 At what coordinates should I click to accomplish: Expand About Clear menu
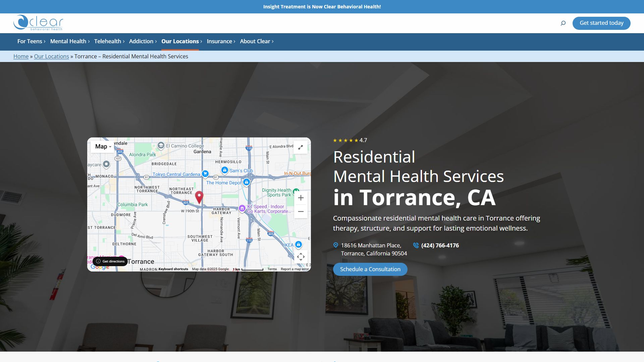257,41
